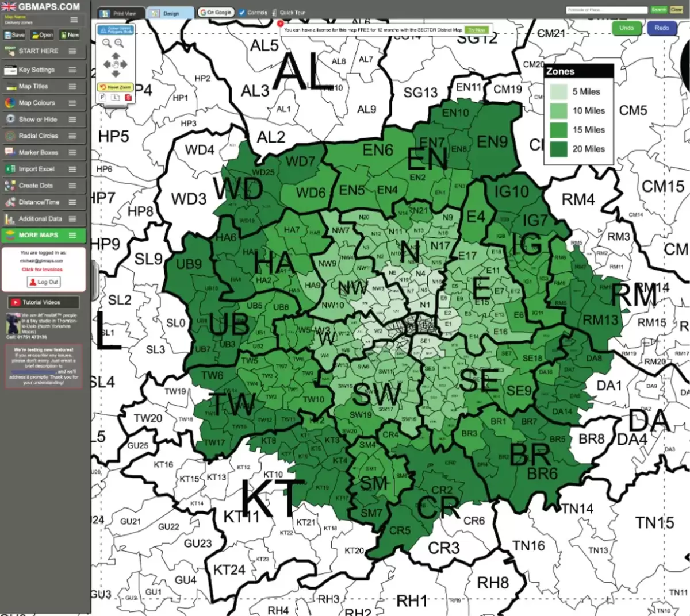Click the GBMAPS.COM logo flag
This screenshot has height=616, width=690.
pyautogui.click(x=9, y=7)
